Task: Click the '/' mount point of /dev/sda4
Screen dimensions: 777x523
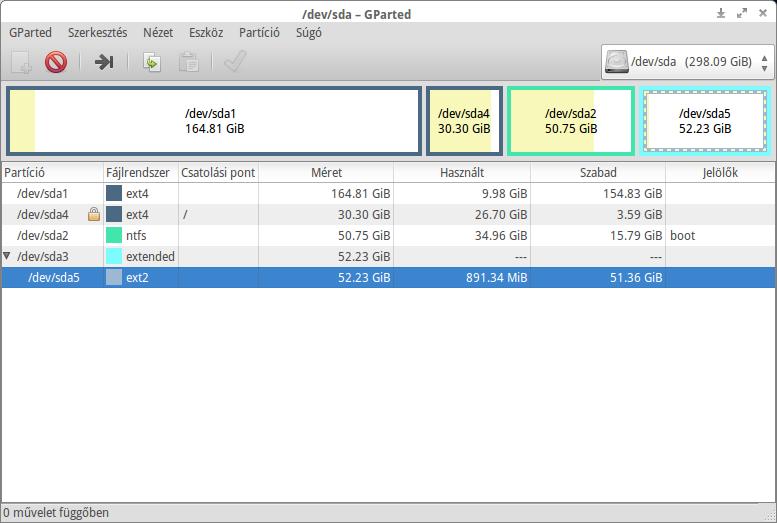Action: 185,215
